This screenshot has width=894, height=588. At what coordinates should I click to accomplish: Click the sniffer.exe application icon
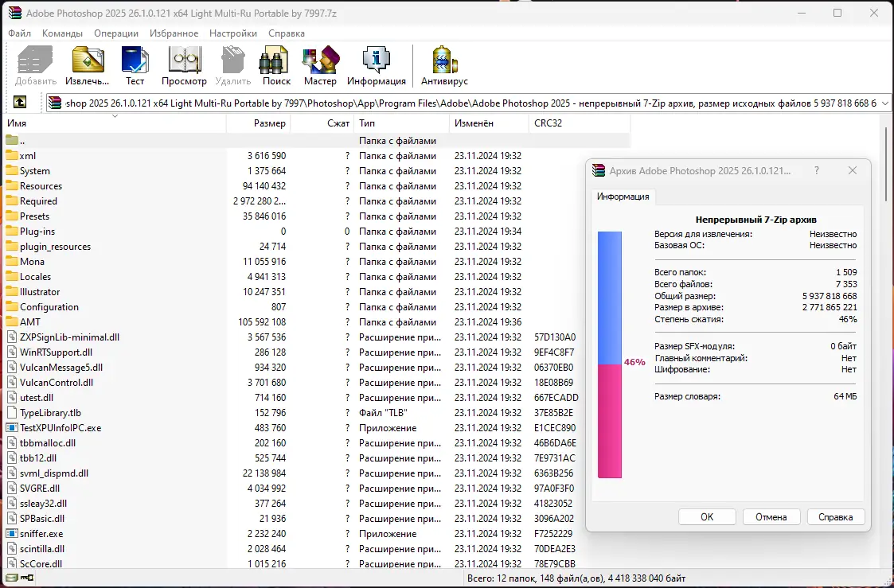click(x=12, y=533)
